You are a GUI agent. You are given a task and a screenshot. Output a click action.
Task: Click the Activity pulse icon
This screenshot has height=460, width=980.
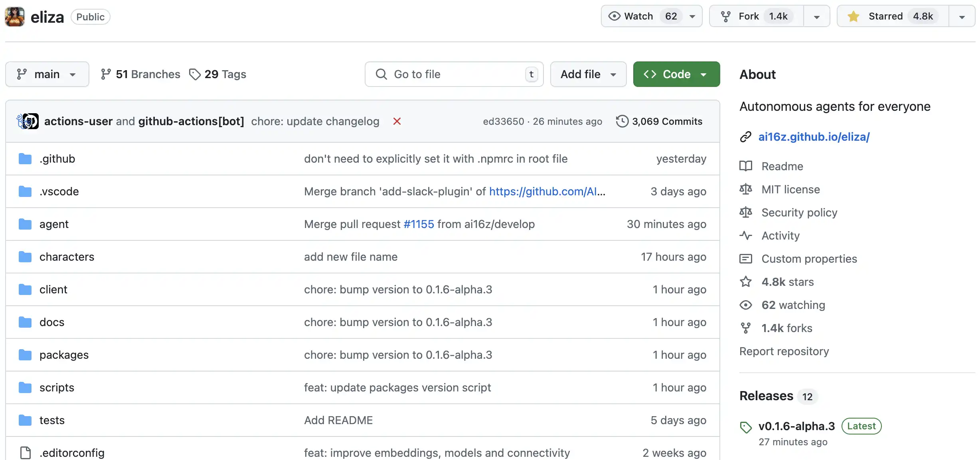coord(745,236)
